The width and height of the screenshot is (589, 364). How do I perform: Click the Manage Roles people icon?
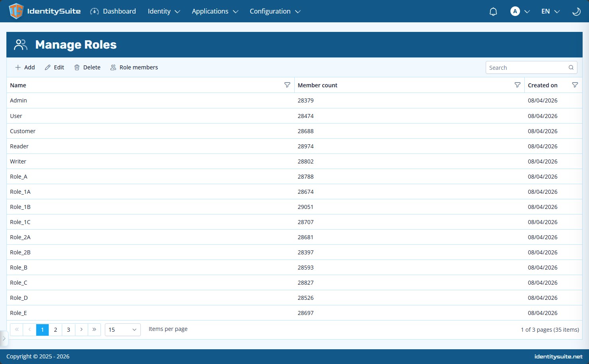point(21,45)
